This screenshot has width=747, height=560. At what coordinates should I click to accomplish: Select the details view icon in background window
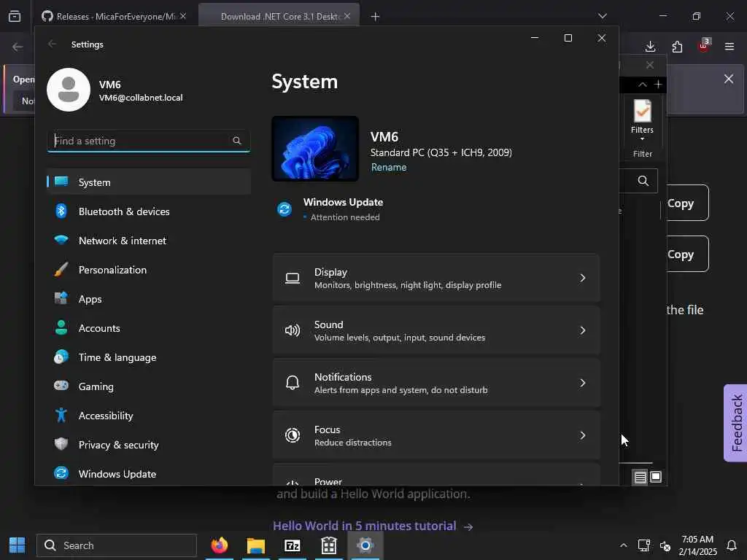coord(640,477)
